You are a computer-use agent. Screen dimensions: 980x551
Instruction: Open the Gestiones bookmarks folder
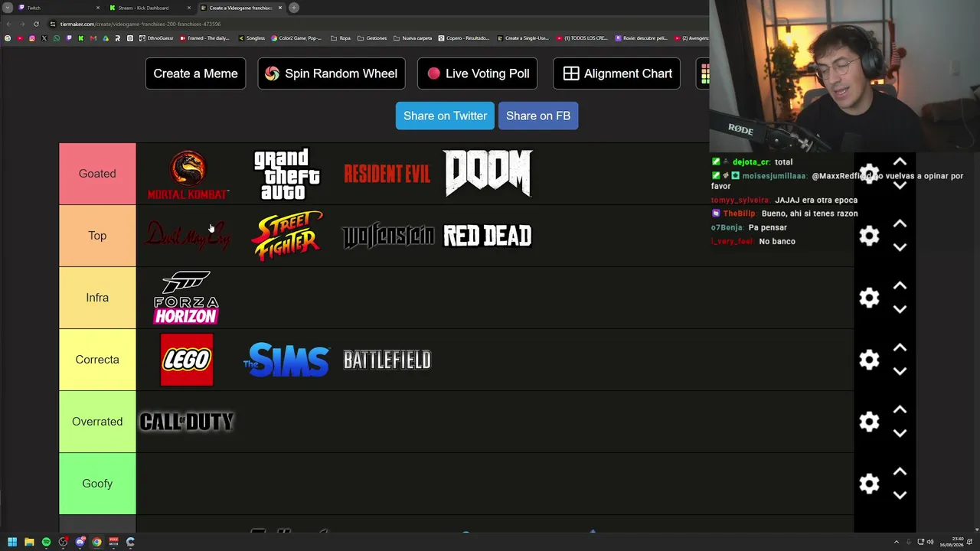click(372, 38)
